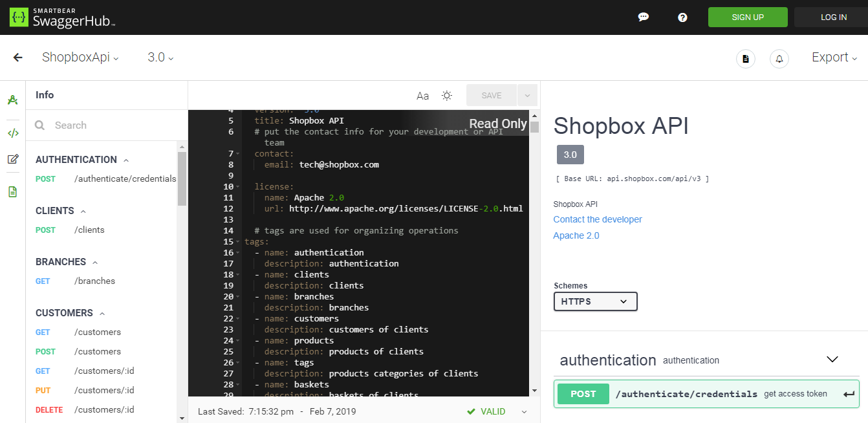
Task: Select GET /branches in sidebar
Action: (75, 281)
